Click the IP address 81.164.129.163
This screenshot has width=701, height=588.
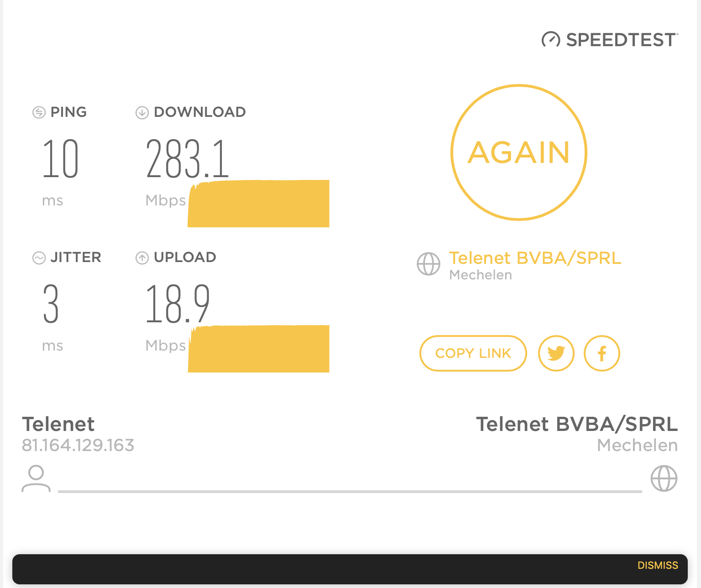click(78, 445)
